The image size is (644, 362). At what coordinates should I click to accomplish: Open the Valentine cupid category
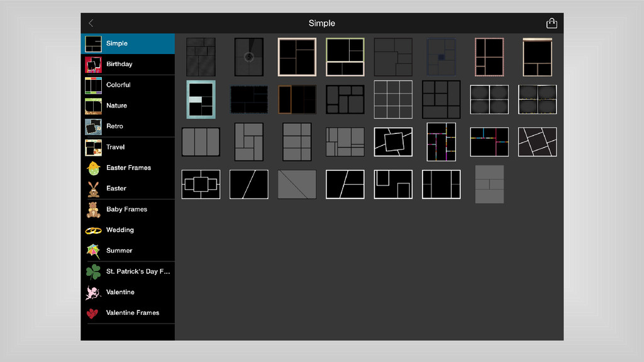pyautogui.click(x=128, y=292)
